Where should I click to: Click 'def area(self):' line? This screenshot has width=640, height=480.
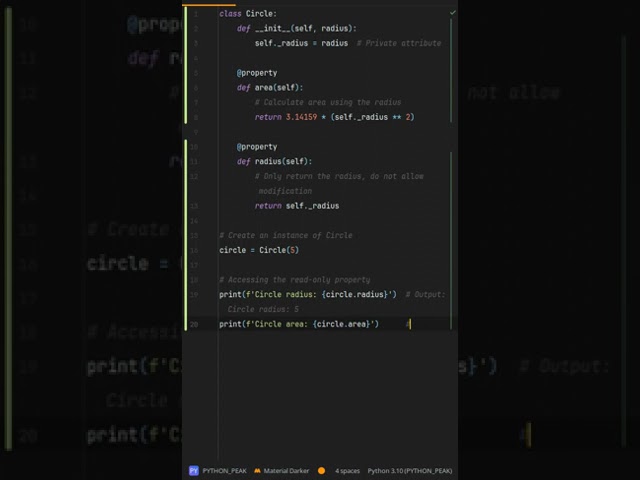coord(270,87)
